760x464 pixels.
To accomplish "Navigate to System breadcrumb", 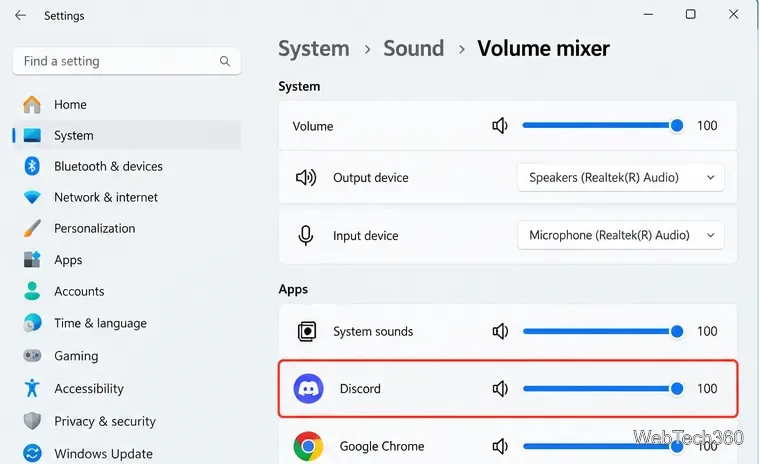I will point(314,48).
